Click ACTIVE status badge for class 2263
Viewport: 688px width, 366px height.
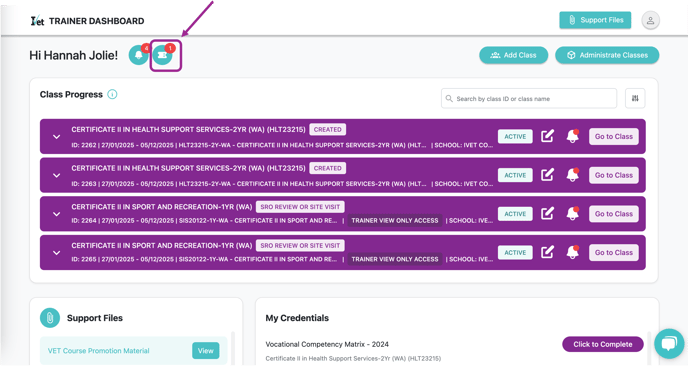(x=515, y=175)
